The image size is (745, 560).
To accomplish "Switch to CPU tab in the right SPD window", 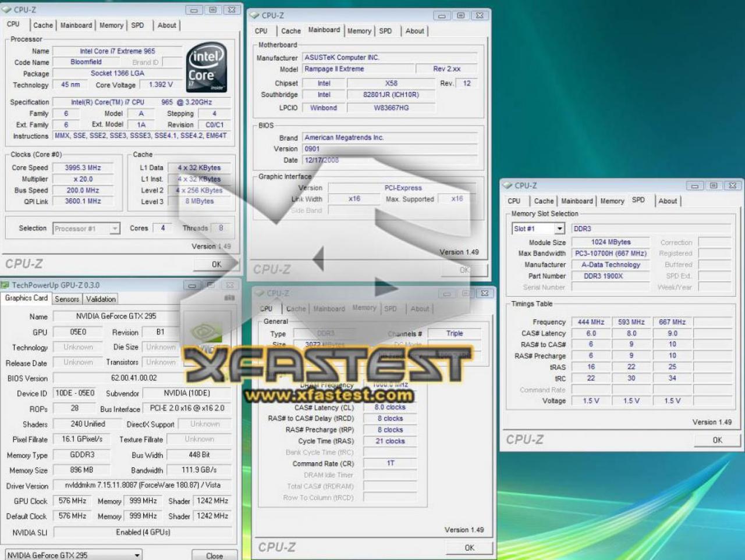I will tap(514, 201).
